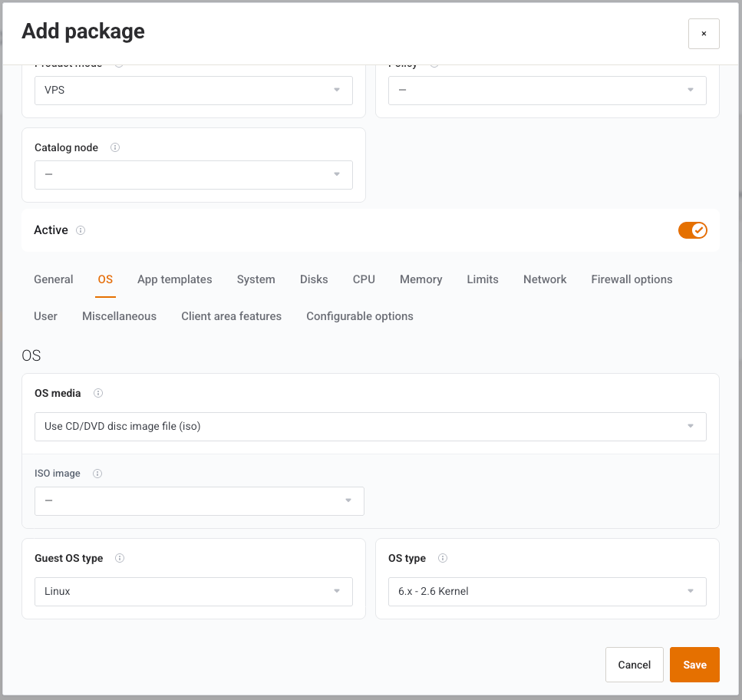Open the Guest OS type Linux dropdown
Image resolution: width=742 pixels, height=700 pixels.
coord(193,592)
